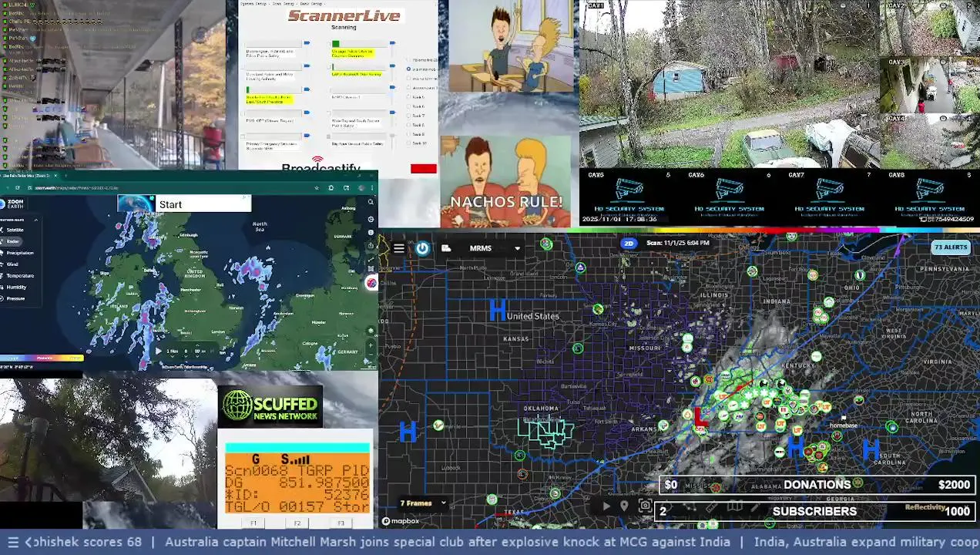Click the globe icon in Zoom Earth
980x555 pixels.
point(371,331)
